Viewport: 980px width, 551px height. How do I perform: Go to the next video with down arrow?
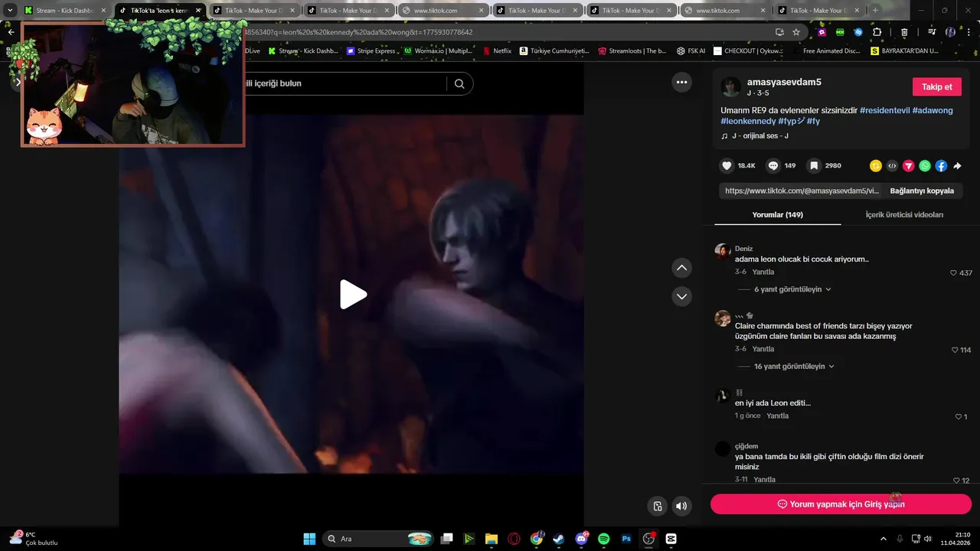681,296
